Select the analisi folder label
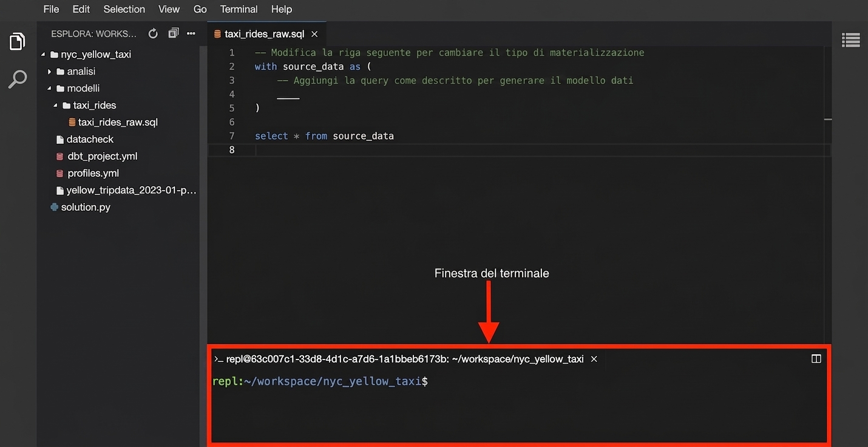Viewport: 868px width, 447px height. (81, 71)
